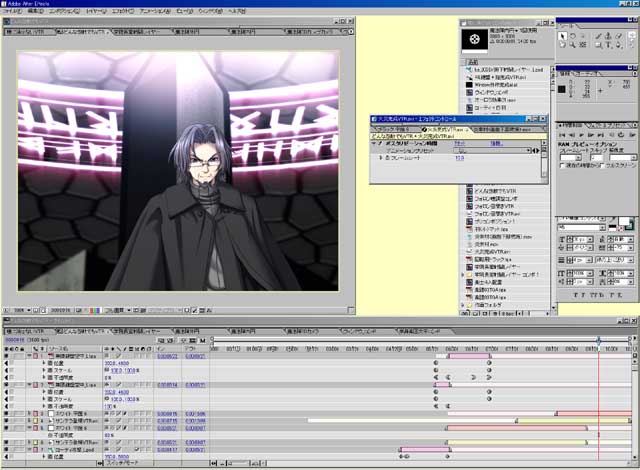
Task: Create new folder in Project panel
Action: (475, 313)
